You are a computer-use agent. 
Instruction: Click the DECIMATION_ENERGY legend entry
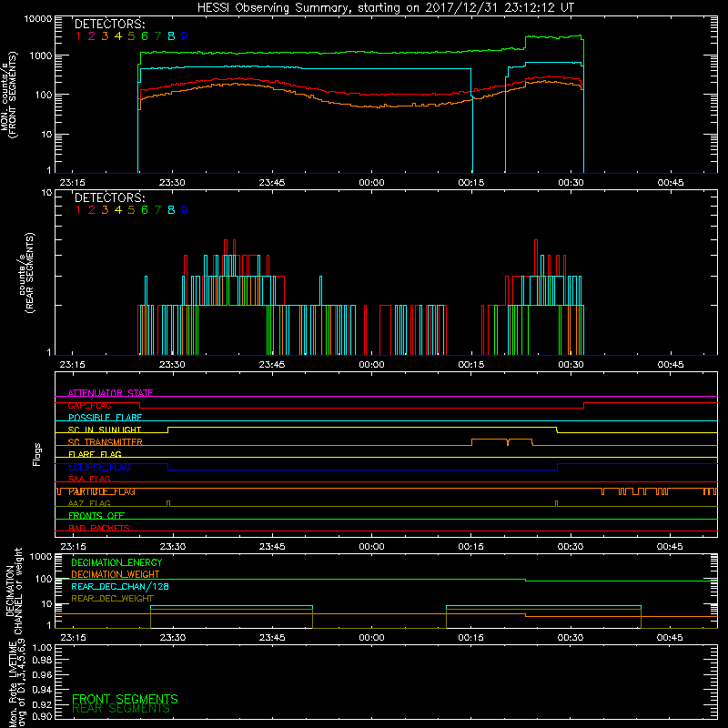[116, 562]
